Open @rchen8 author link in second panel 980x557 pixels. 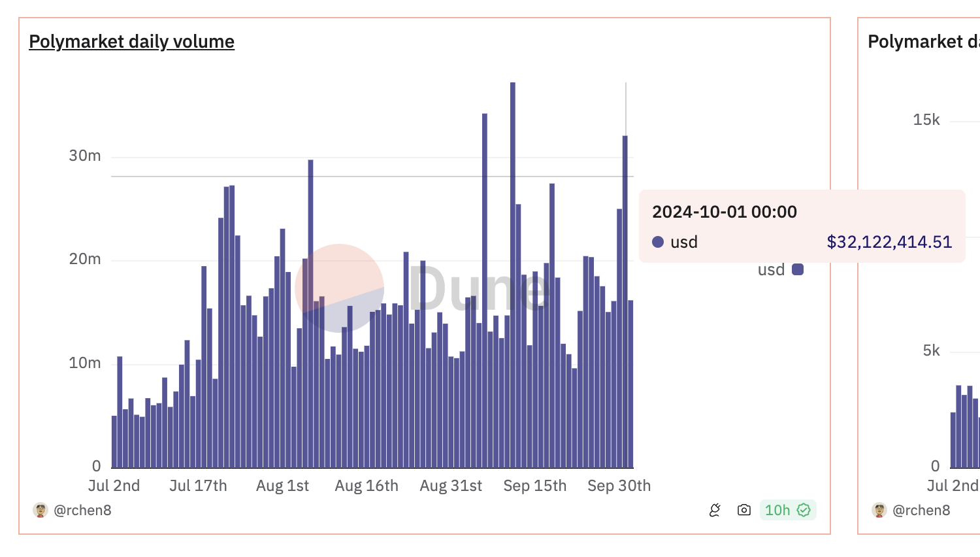(921, 510)
